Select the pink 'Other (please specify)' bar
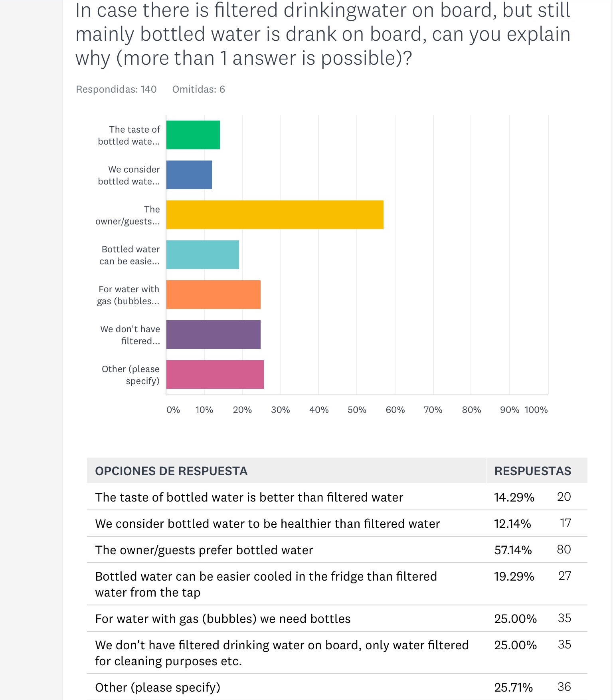The image size is (613, 700). click(215, 375)
